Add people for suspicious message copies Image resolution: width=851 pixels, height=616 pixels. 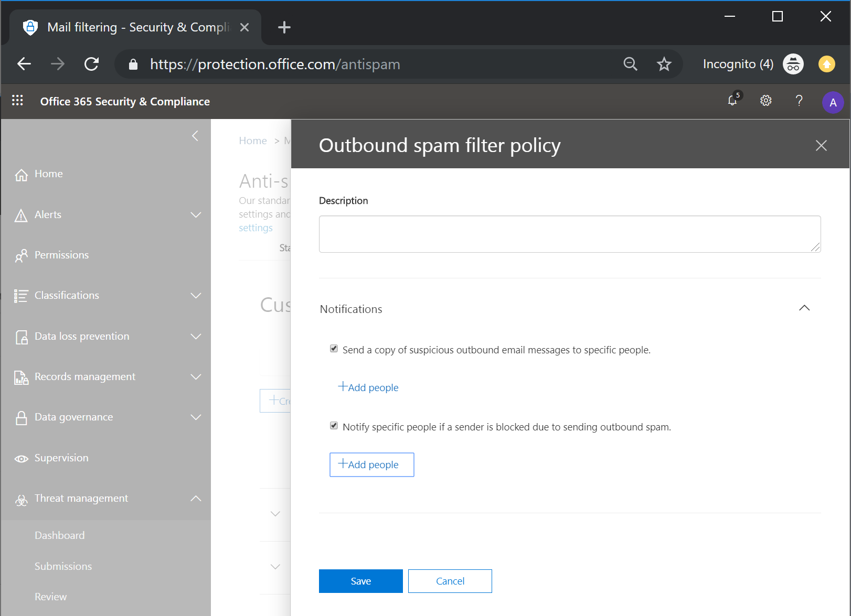(368, 387)
